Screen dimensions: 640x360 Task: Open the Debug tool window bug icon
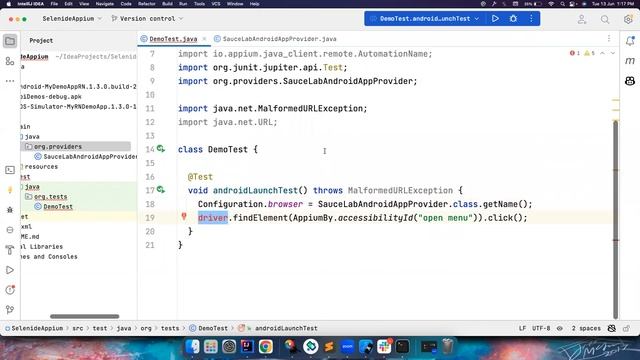tap(10, 210)
